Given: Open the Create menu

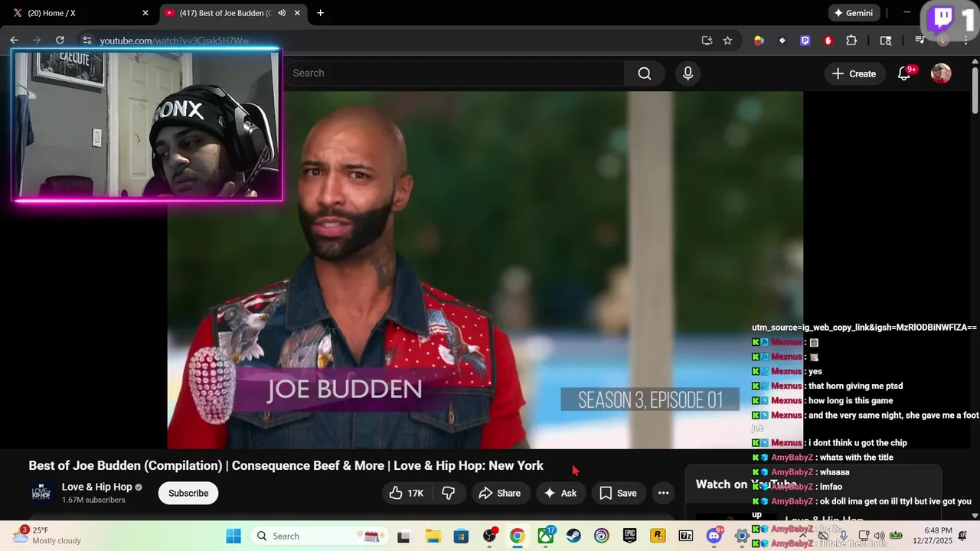Looking at the screenshot, I should pos(854,73).
